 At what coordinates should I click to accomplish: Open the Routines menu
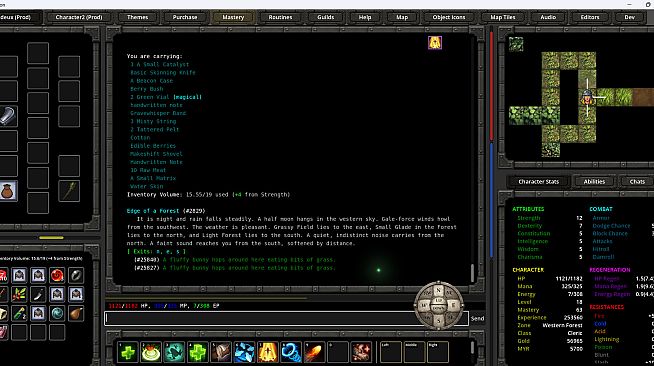click(280, 17)
